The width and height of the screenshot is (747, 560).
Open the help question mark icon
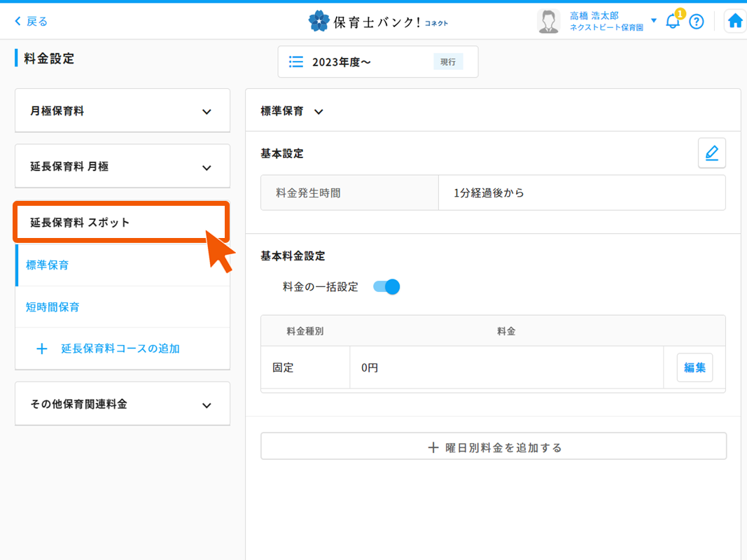click(696, 22)
